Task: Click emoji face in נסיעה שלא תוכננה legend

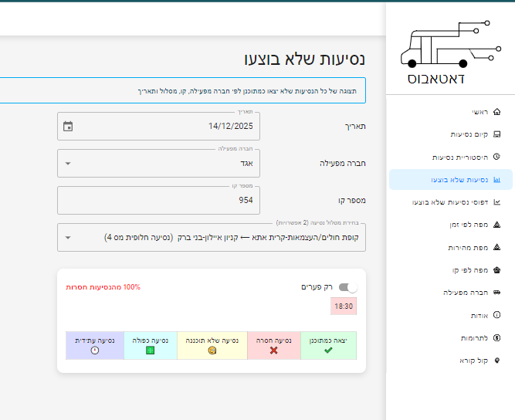Action: [212, 351]
